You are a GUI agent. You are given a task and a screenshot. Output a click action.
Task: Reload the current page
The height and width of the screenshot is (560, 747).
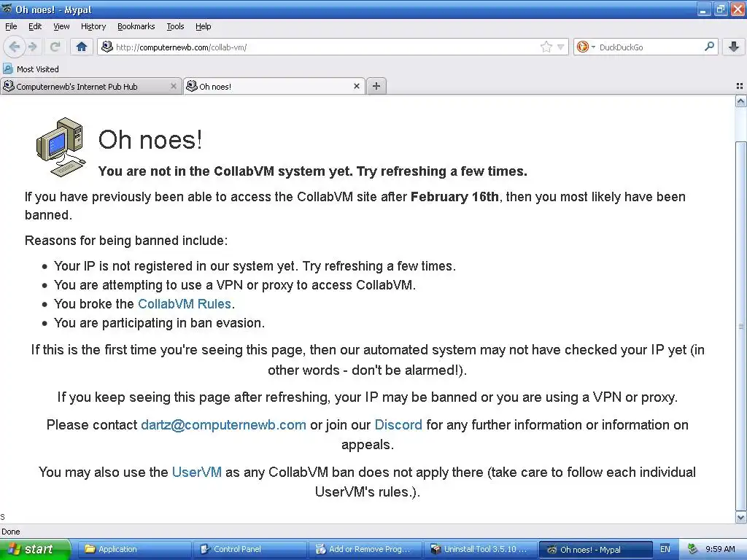pyautogui.click(x=55, y=47)
